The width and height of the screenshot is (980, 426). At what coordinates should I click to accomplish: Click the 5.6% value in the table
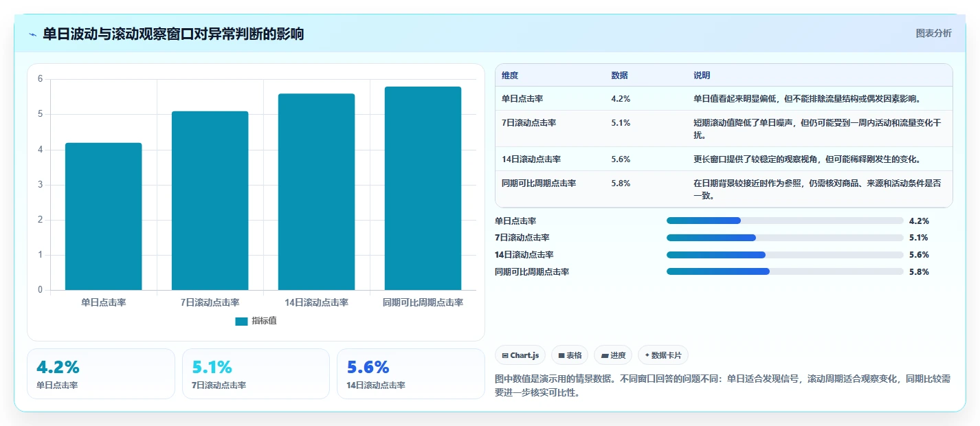pos(621,159)
